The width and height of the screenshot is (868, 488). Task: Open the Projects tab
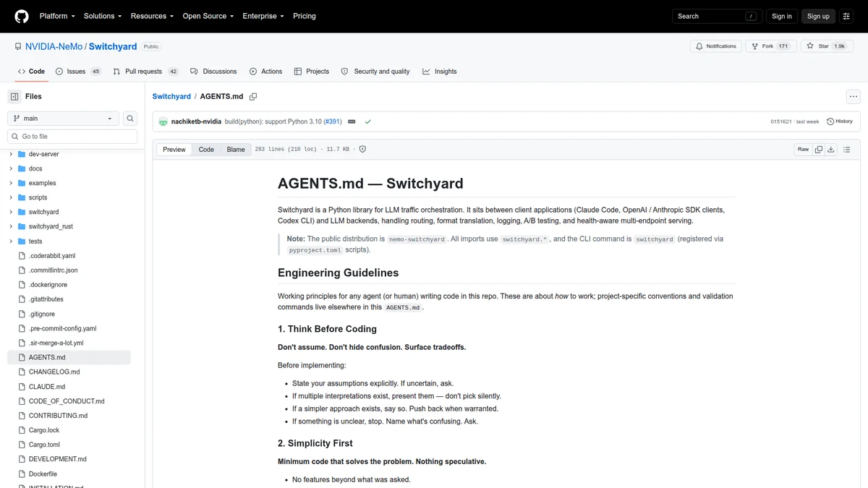pyautogui.click(x=312, y=72)
